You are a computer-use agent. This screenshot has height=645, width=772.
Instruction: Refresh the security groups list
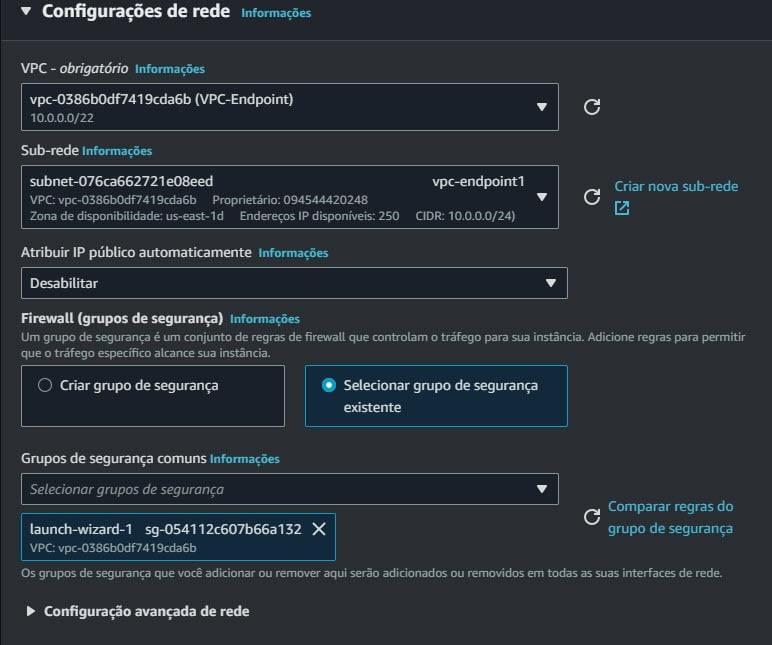click(592, 517)
